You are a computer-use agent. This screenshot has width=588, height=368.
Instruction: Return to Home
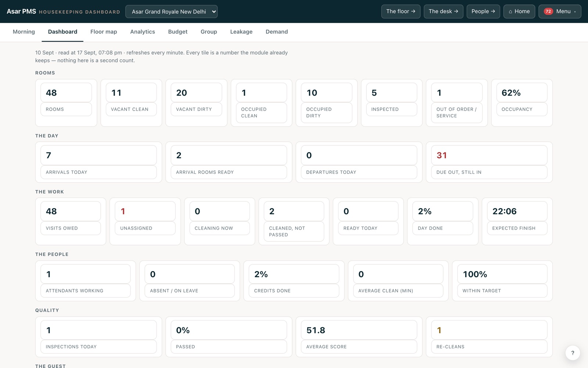(519, 11)
